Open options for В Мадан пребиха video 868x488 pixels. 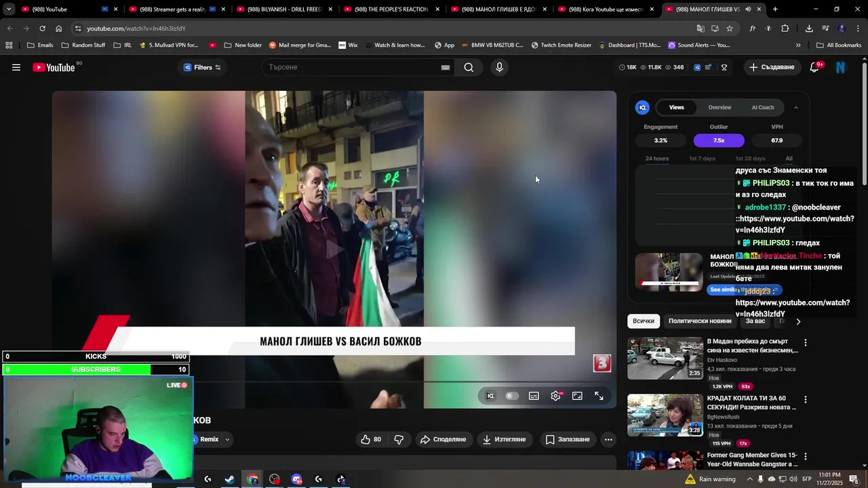tap(806, 343)
